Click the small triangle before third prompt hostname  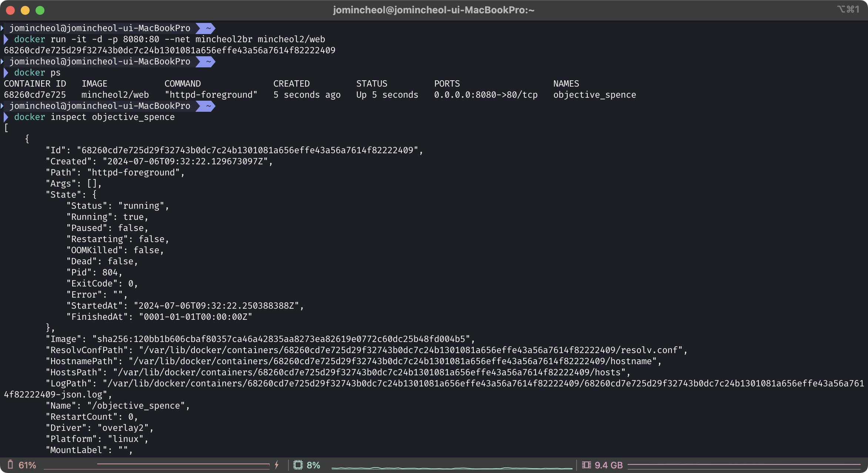click(3, 106)
